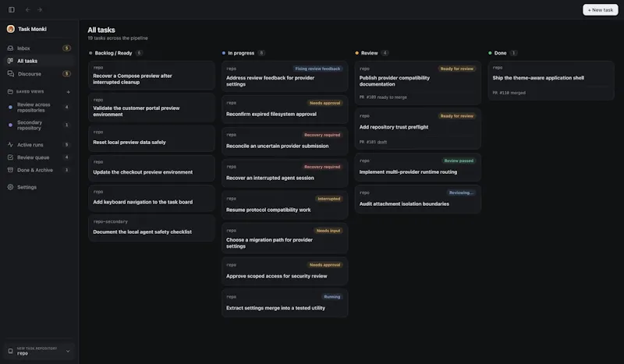Click the Done column header
This screenshot has height=364, width=624.
(500, 53)
